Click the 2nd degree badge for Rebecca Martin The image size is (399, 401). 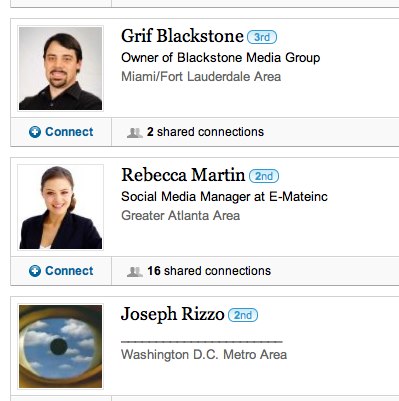point(264,176)
